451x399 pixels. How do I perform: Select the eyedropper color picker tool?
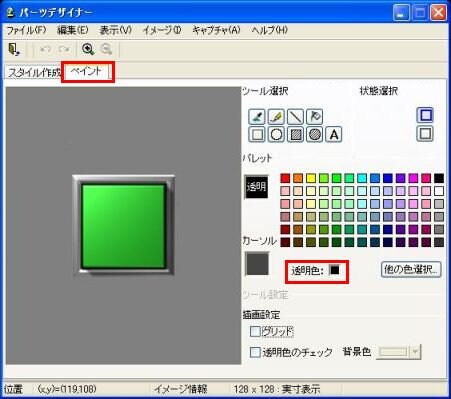(x=257, y=116)
